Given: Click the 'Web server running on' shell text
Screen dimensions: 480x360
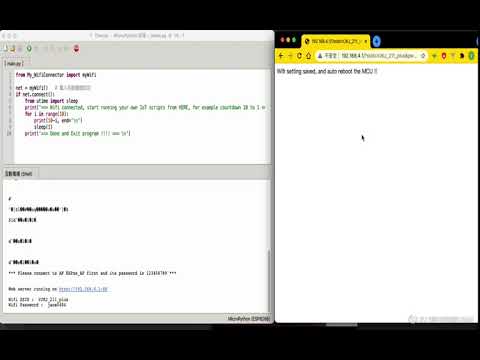Looking at the screenshot, I should pos(33,289).
